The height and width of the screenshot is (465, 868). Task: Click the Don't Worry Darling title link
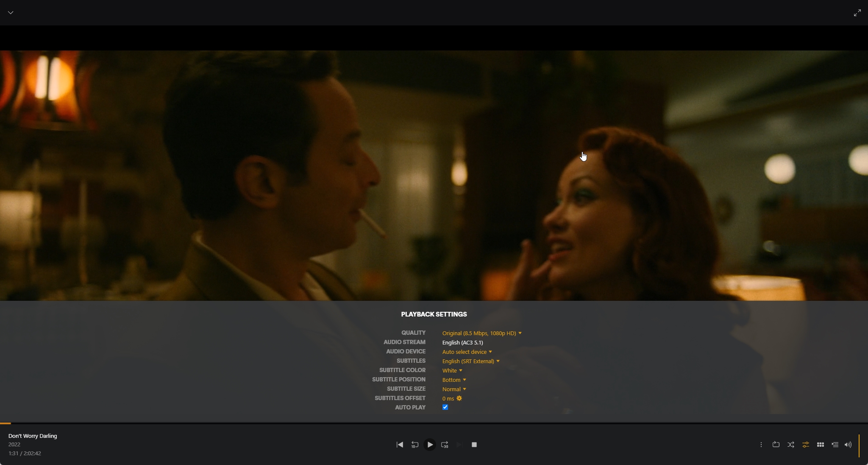point(33,436)
